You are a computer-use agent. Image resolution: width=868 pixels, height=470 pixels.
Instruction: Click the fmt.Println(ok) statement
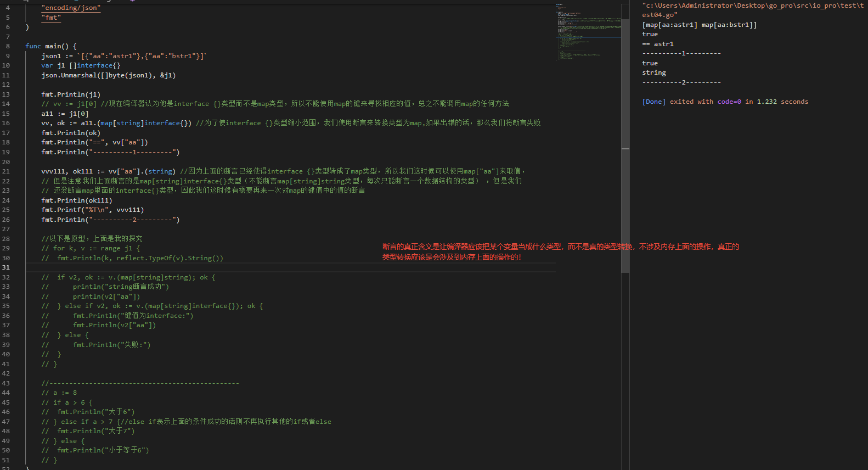click(x=71, y=133)
